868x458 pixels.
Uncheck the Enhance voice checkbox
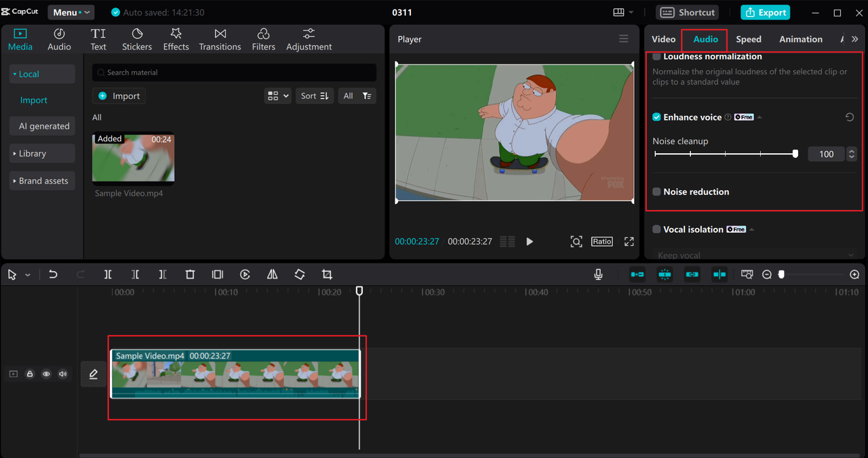pos(656,117)
